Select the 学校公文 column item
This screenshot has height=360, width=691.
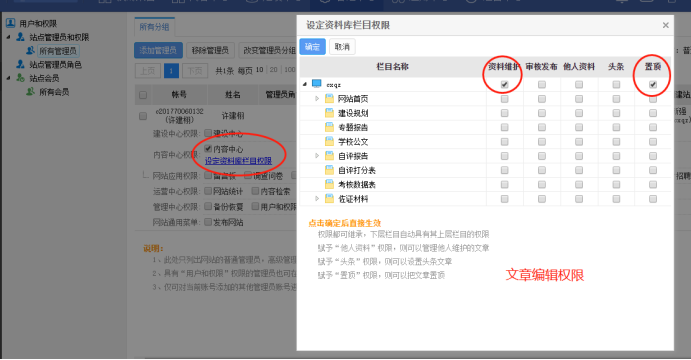click(x=353, y=141)
